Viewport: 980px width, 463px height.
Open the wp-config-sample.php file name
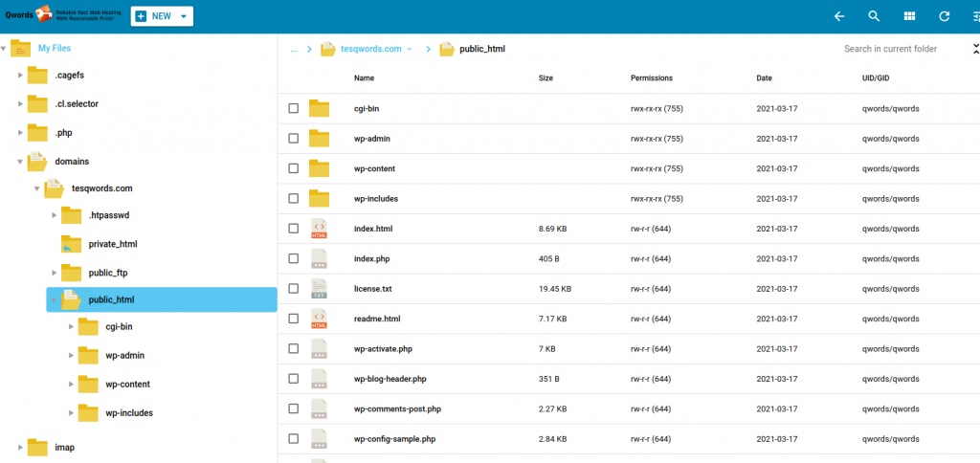(x=395, y=439)
